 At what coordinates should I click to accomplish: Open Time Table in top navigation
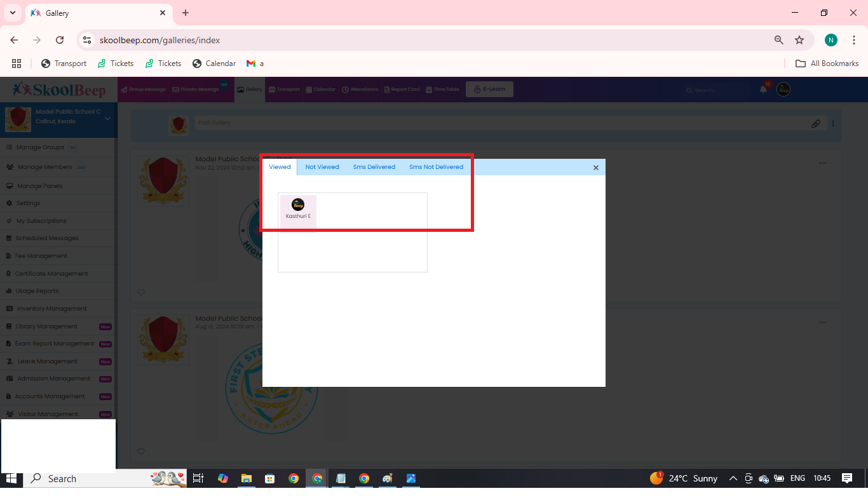click(442, 90)
